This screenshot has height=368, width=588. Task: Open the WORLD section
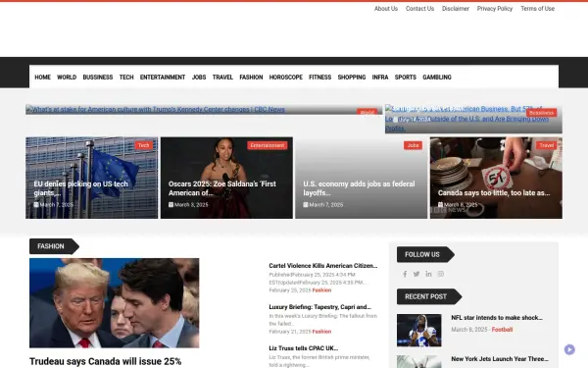click(67, 77)
